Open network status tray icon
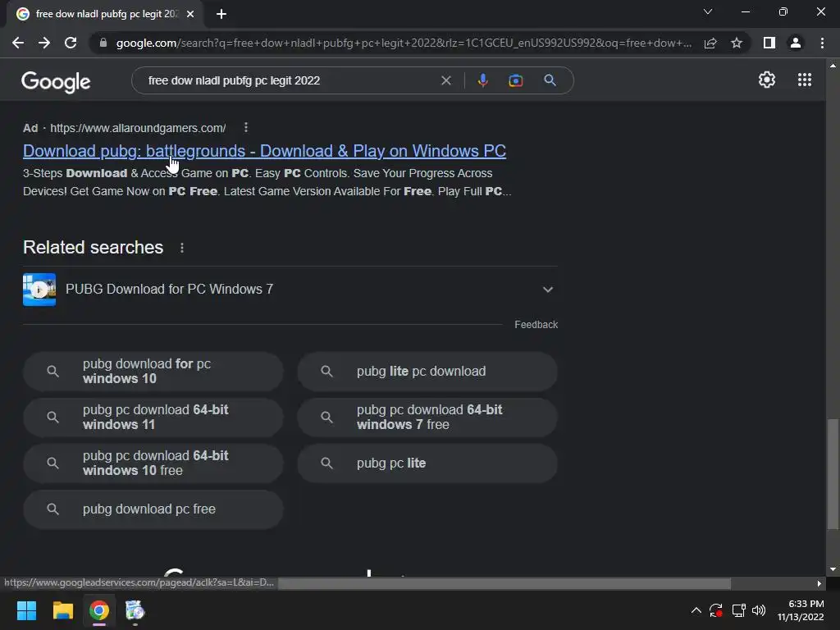840x630 pixels. point(739,610)
